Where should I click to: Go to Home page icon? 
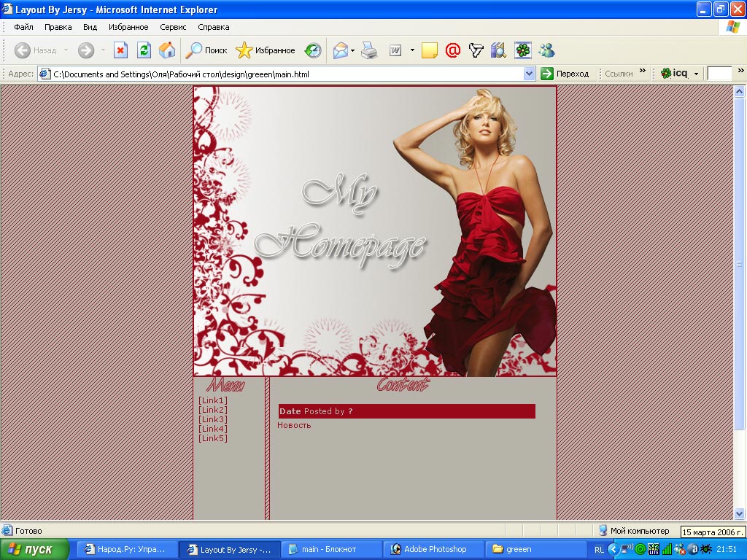(x=167, y=50)
